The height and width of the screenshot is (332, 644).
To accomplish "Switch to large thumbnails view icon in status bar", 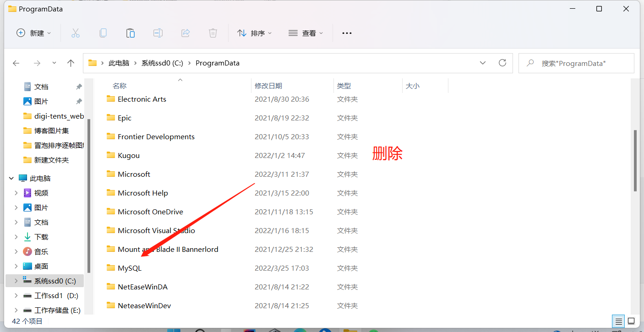I will 631,321.
